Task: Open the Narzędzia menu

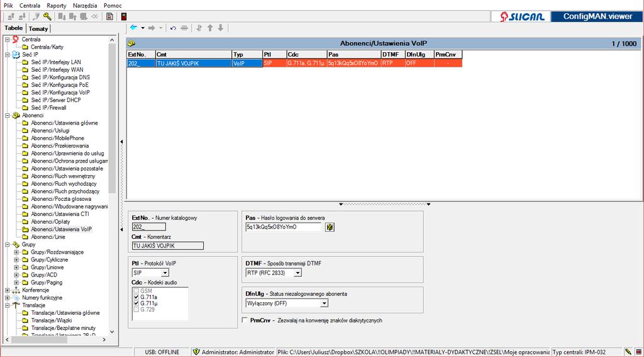Action: [85, 5]
